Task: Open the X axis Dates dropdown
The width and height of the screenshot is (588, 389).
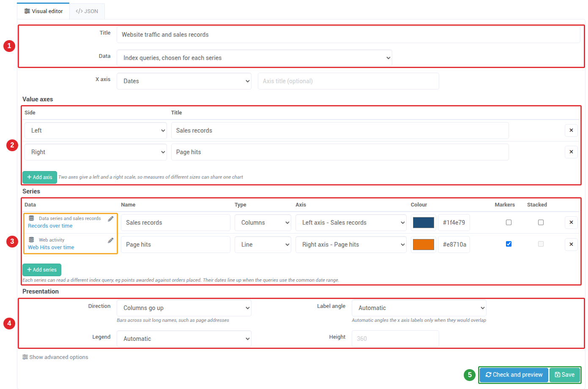Action: [x=184, y=81]
